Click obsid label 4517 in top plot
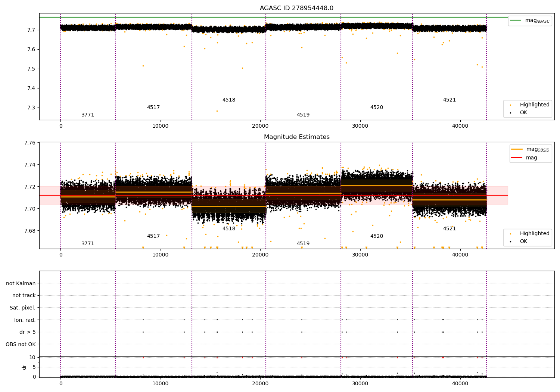 coord(153,107)
